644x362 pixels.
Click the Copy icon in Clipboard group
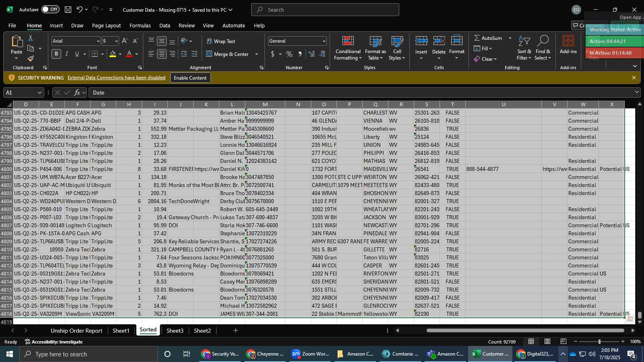(x=31, y=49)
